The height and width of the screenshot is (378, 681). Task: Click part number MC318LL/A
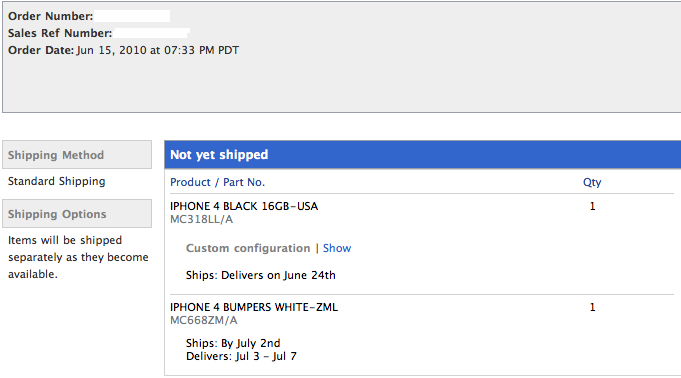[x=202, y=219]
